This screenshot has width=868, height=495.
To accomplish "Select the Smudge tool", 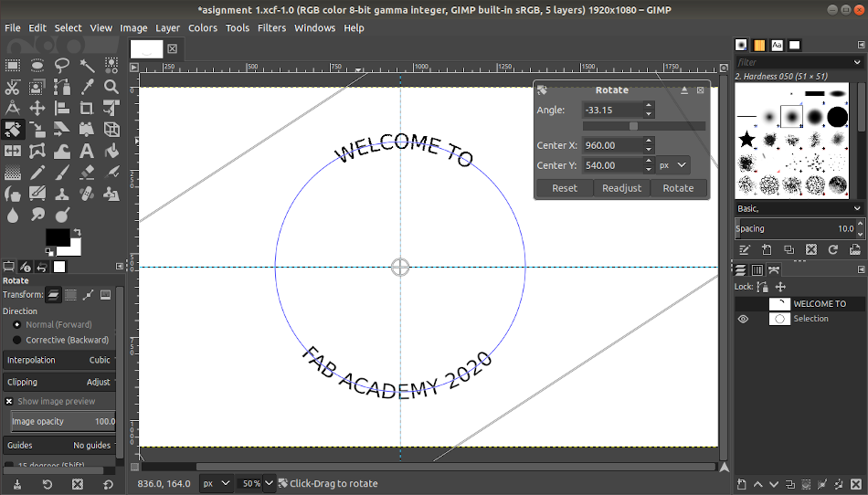I will [37, 215].
